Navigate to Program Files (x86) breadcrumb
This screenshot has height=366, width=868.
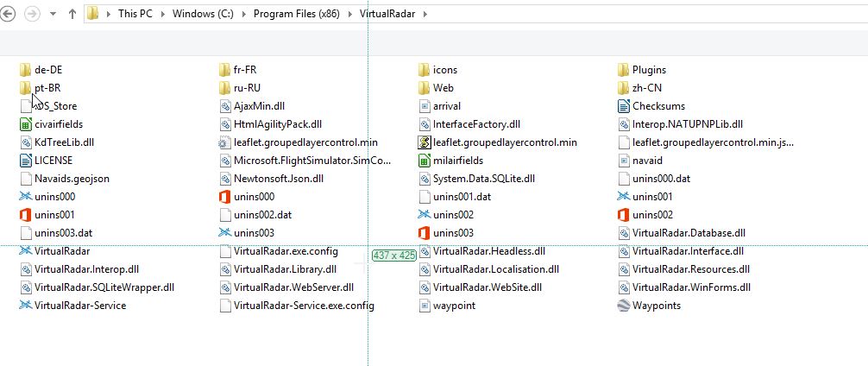pos(297,14)
